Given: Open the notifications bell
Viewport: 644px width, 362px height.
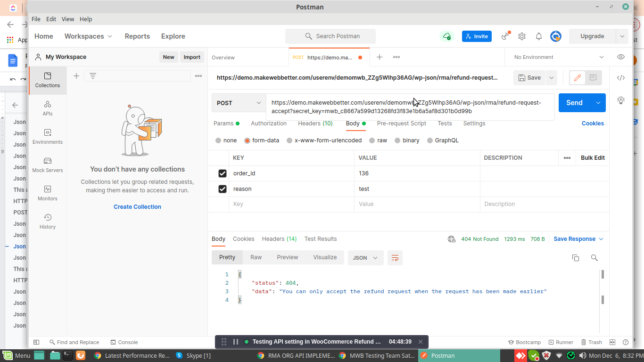Looking at the screenshot, I should [x=539, y=36].
